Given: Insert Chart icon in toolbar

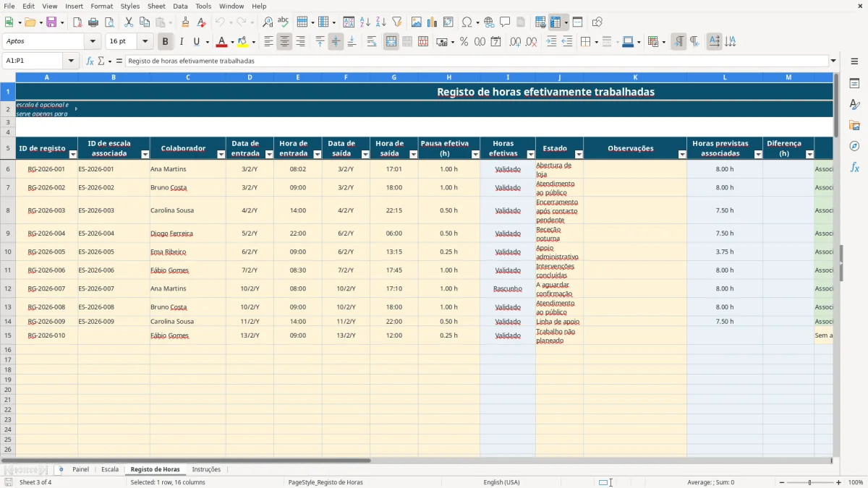Looking at the screenshot, I should point(433,22).
